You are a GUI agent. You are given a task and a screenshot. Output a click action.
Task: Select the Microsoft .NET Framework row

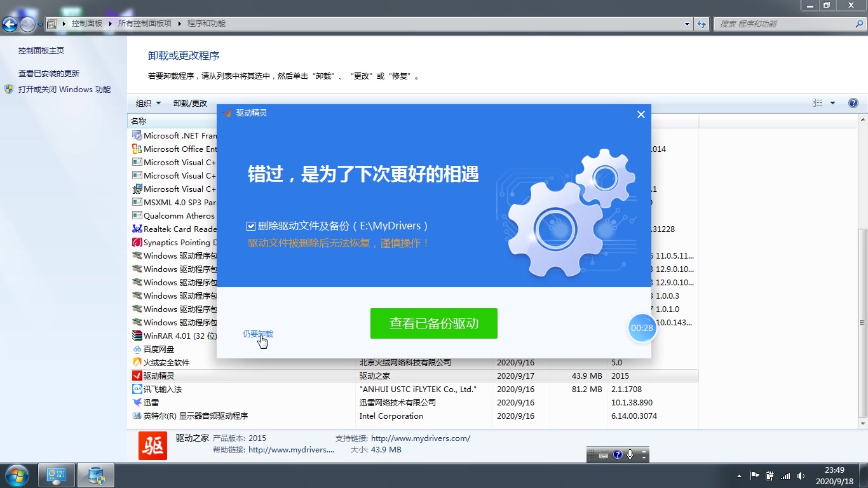[173, 135]
